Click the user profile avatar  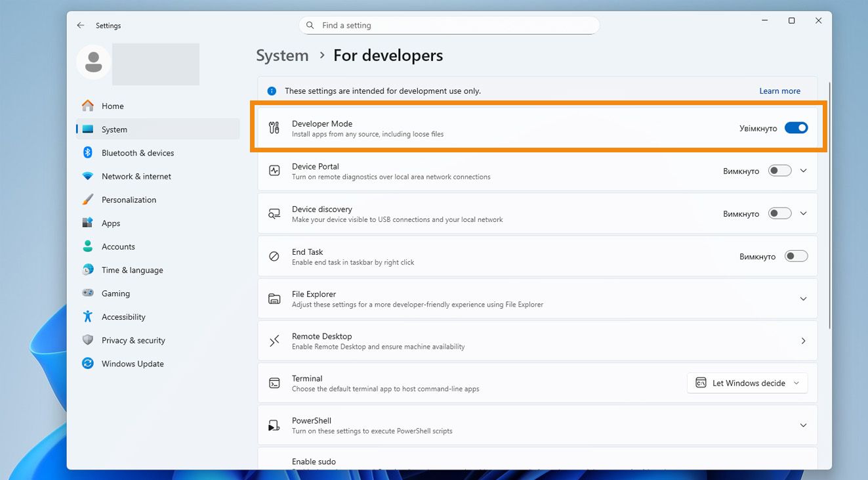[93, 62]
